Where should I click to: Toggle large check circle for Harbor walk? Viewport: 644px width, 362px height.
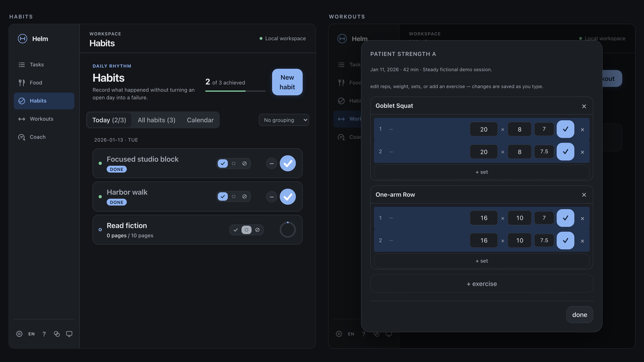(x=288, y=197)
